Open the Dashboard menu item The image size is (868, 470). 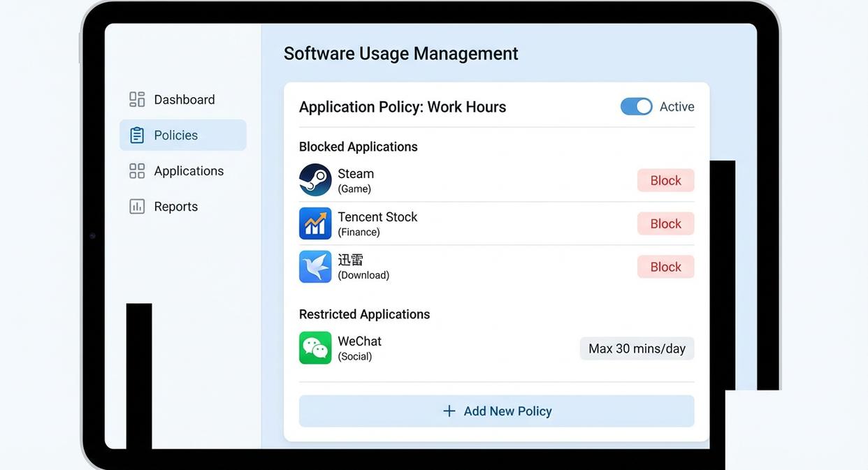(185, 99)
